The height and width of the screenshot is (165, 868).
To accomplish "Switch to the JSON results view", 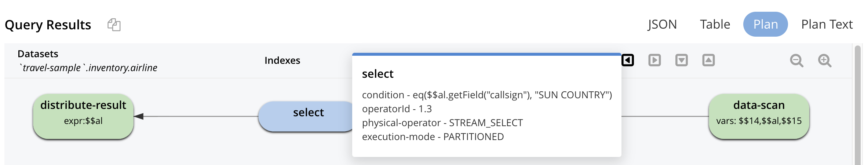I will [x=662, y=24].
